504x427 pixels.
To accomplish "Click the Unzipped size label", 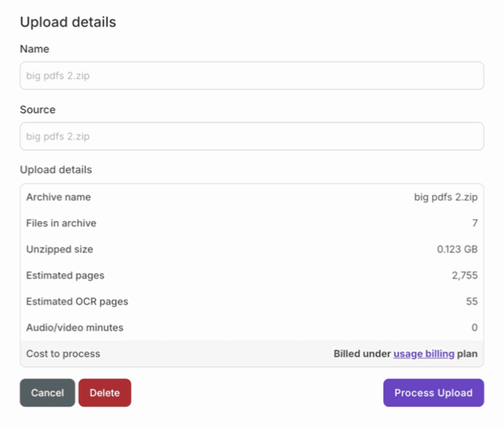I will click(x=59, y=249).
